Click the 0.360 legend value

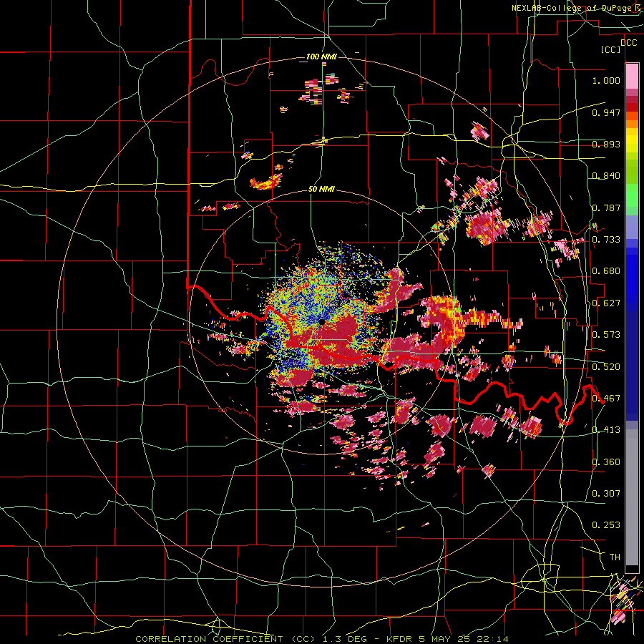click(x=606, y=462)
